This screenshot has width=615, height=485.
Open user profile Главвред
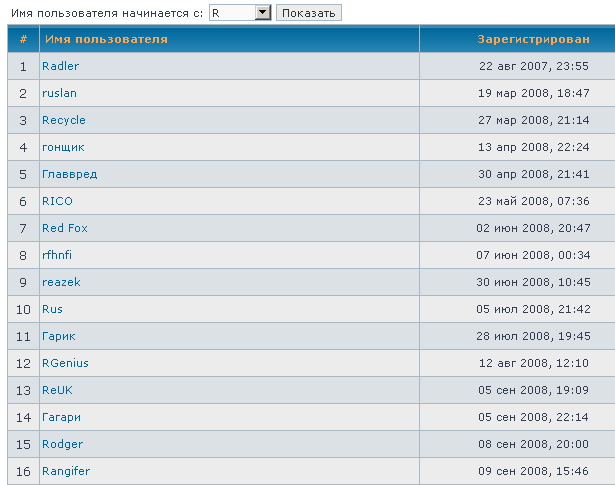coord(70,174)
